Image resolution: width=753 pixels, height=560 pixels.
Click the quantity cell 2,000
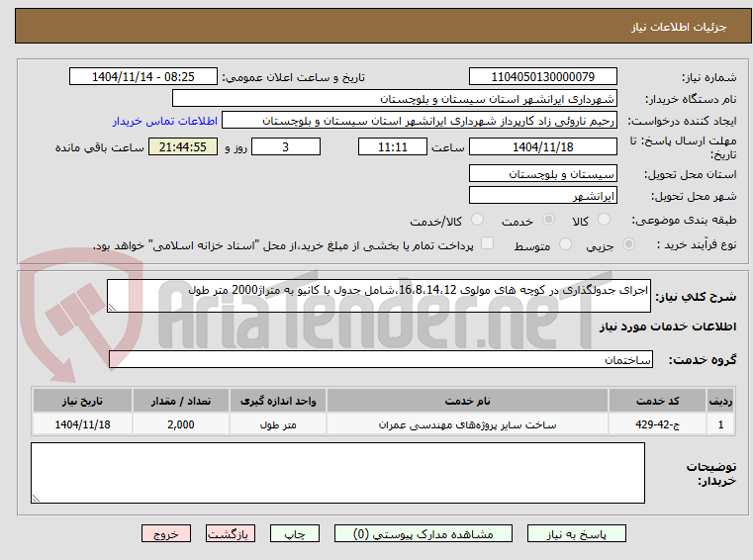(180, 424)
